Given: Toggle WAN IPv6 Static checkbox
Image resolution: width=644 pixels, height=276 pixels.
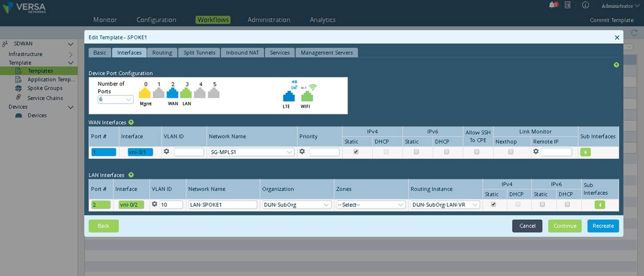Looking at the screenshot, I should 416,152.
